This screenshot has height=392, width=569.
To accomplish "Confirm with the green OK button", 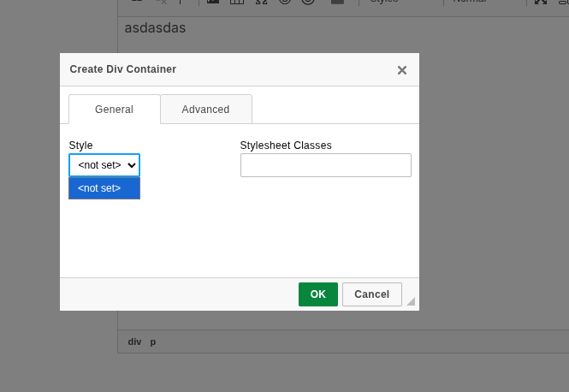I will [x=317, y=294].
